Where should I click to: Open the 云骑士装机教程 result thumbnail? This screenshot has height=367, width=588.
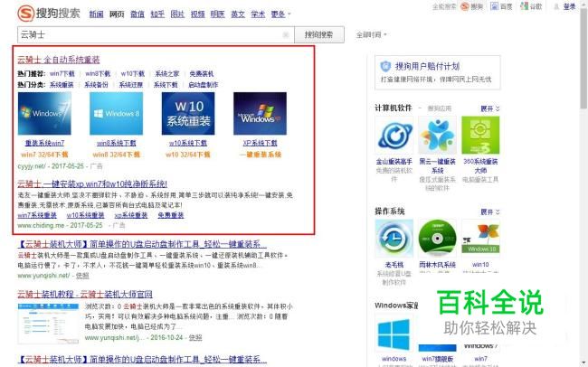coord(48,324)
